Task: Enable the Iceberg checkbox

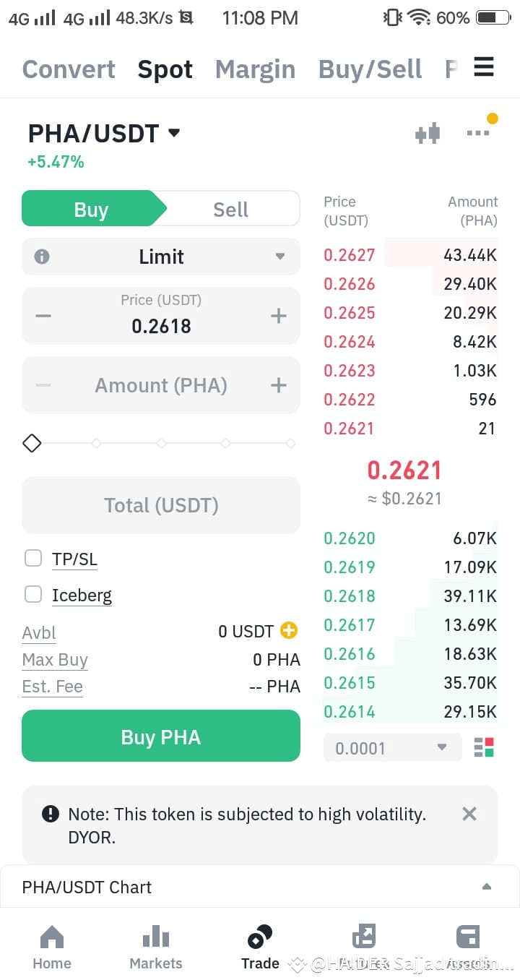Action: click(x=33, y=594)
